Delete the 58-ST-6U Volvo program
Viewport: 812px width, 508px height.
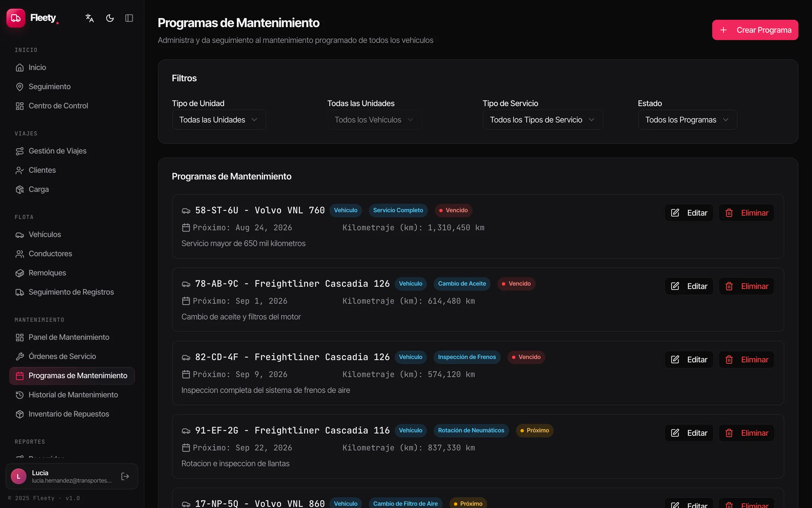[x=746, y=213]
